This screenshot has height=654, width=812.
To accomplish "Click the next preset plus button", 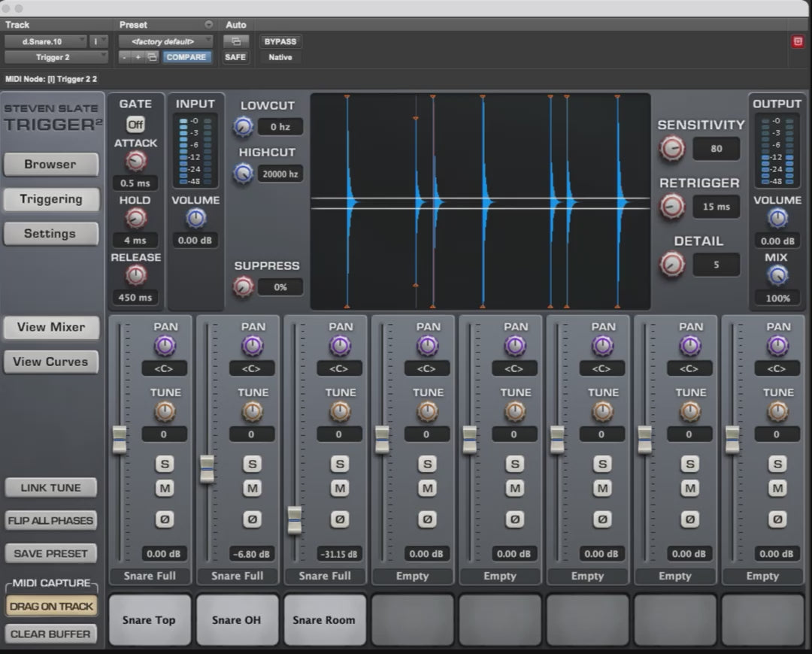I will tap(138, 57).
